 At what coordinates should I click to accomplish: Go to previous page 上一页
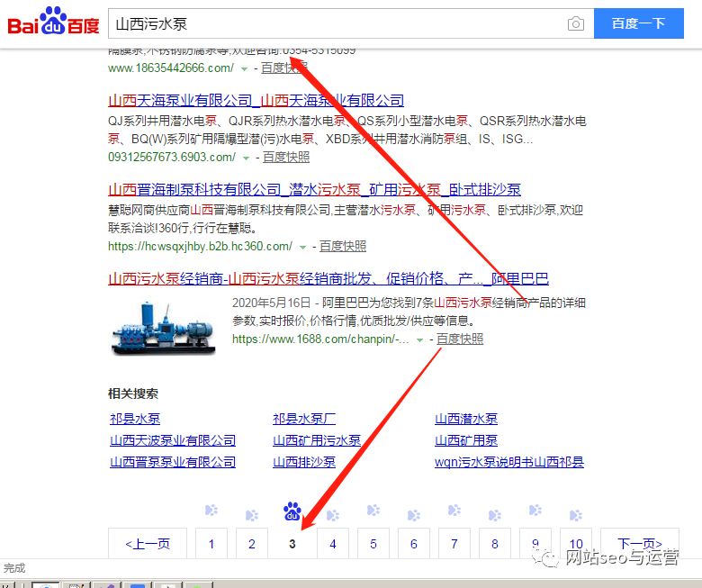pyautogui.click(x=148, y=544)
